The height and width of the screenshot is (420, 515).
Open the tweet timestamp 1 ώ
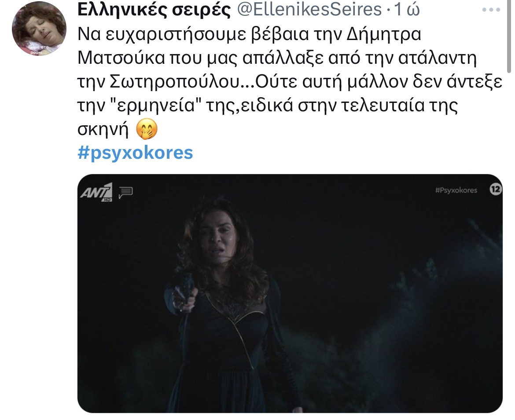pos(407,9)
